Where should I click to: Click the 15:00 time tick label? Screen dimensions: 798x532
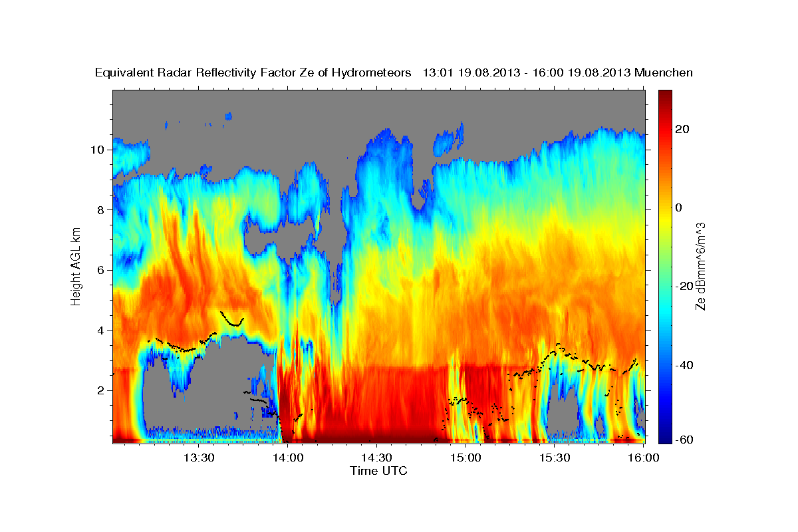click(x=465, y=458)
